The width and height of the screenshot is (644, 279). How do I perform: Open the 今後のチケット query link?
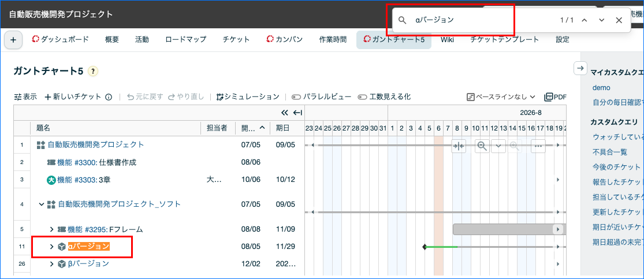[x=616, y=167]
